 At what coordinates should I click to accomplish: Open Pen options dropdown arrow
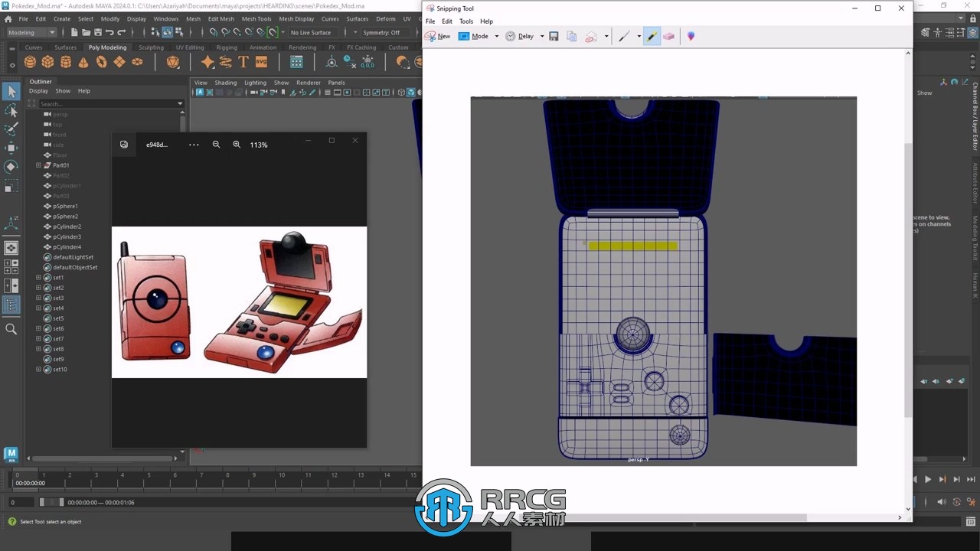point(639,36)
